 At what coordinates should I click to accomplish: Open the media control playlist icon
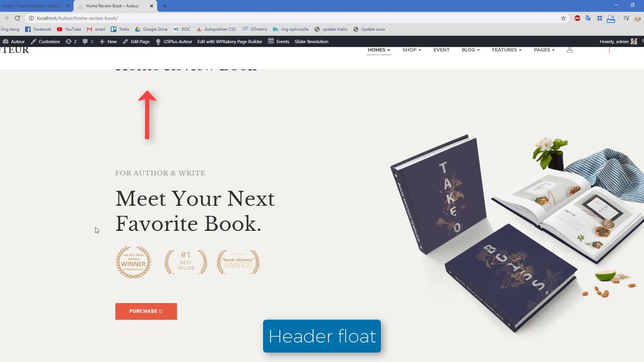[x=626, y=18]
